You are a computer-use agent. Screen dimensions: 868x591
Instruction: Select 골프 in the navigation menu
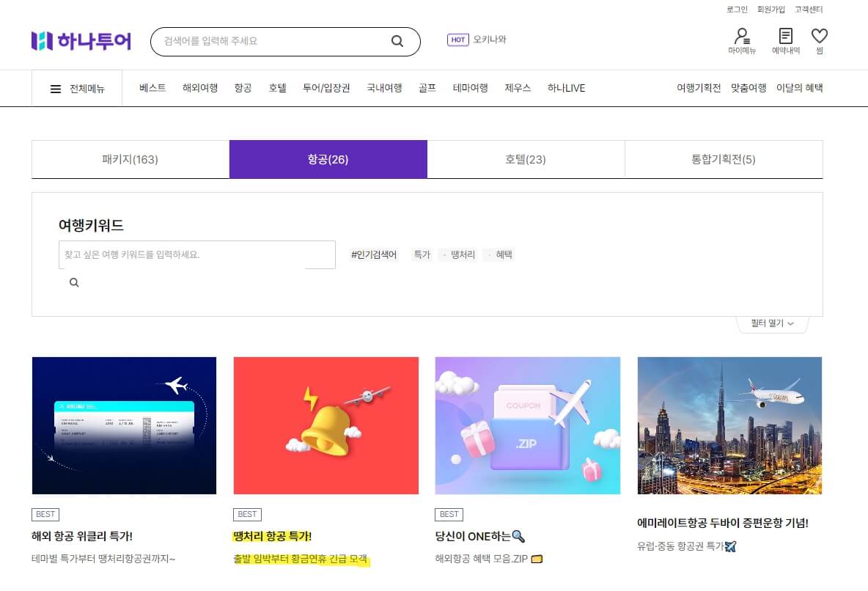[427, 88]
